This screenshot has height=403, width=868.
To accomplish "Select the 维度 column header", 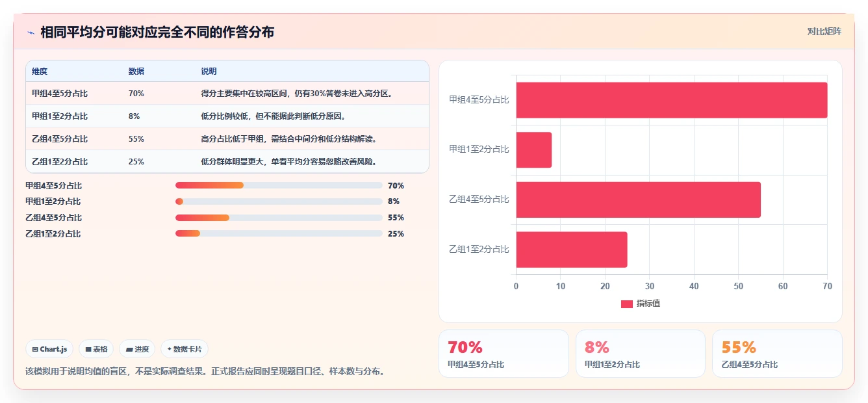I will click(40, 71).
